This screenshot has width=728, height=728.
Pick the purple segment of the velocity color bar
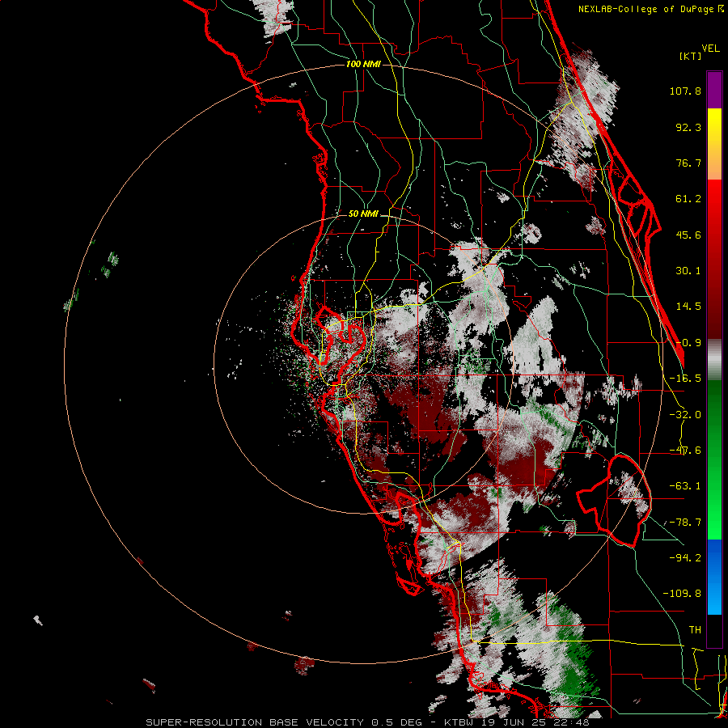714,90
